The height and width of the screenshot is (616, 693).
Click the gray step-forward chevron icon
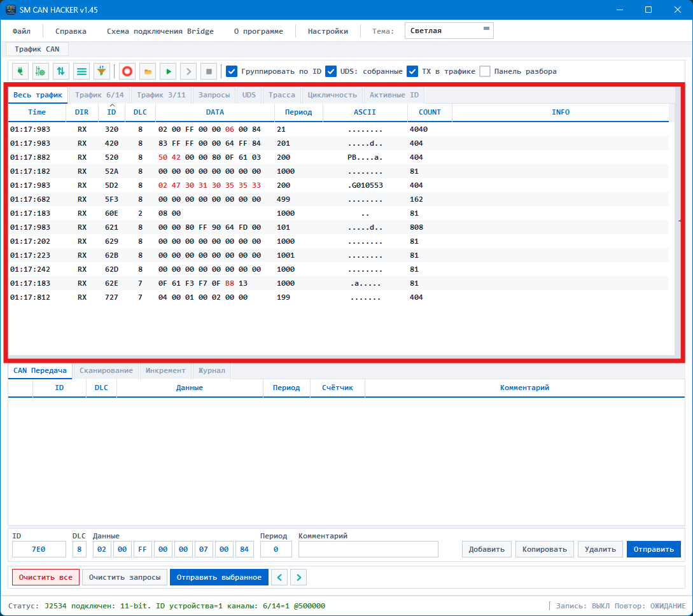pos(189,71)
